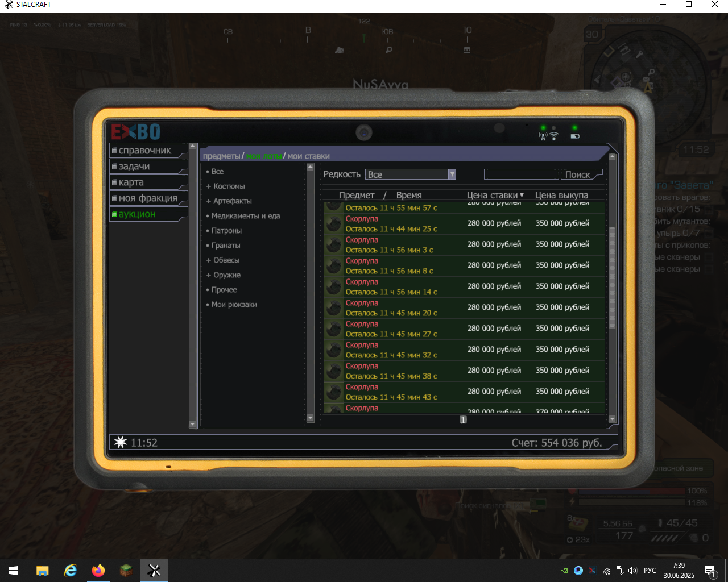Open the volume control in the system tray
Image resolution: width=728 pixels, height=582 pixels.
632,571
